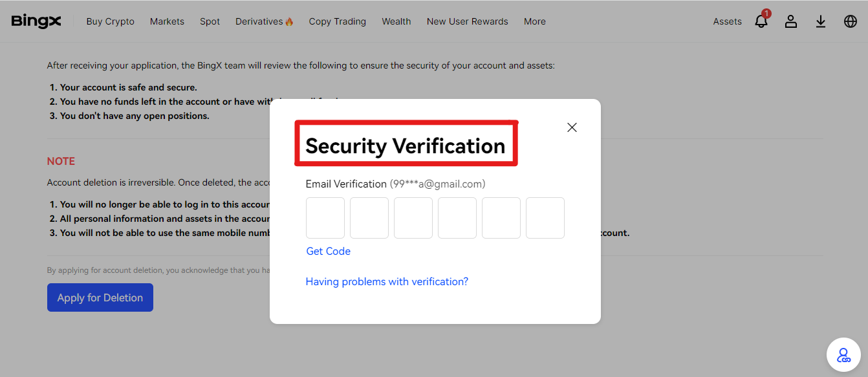The height and width of the screenshot is (377, 868).
Task: Close the Security Verification dialog
Action: (572, 127)
